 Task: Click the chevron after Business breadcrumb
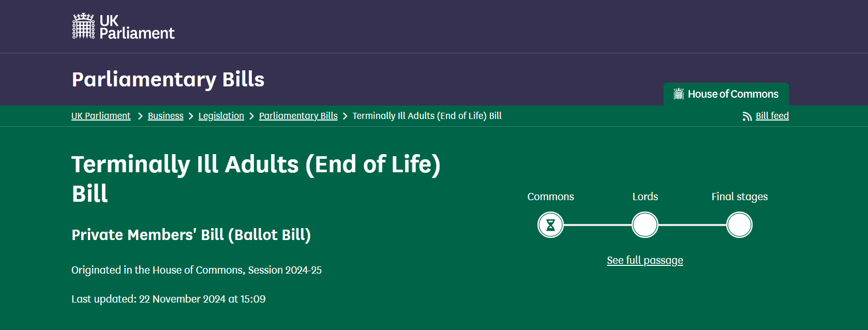tap(191, 116)
